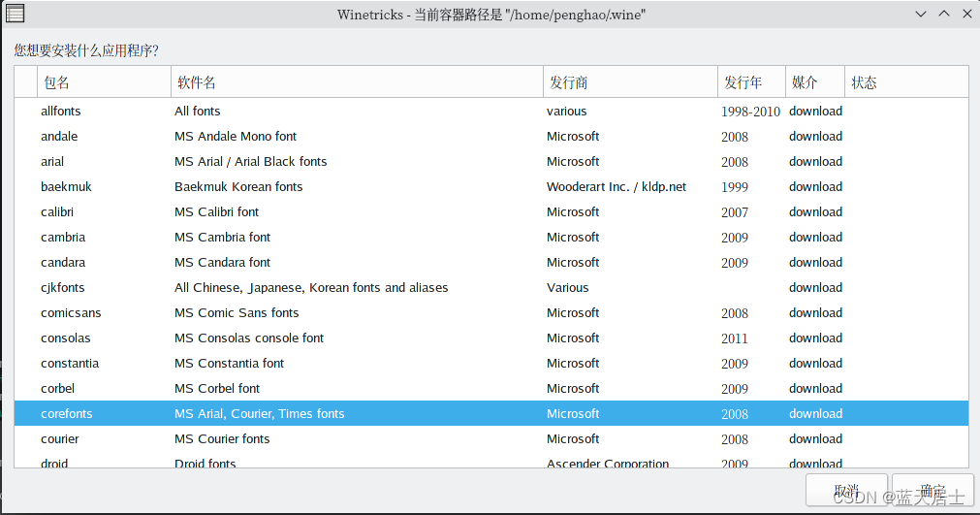Click publisher 'Wooderart Inc. / kldp.net'
Image resolution: width=980 pixels, height=515 pixels.
click(616, 187)
